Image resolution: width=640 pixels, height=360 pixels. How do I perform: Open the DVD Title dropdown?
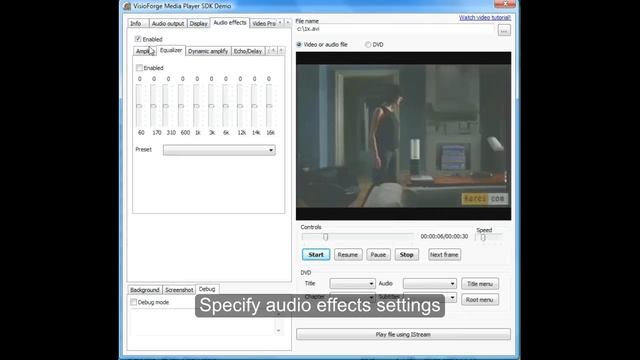point(352,283)
